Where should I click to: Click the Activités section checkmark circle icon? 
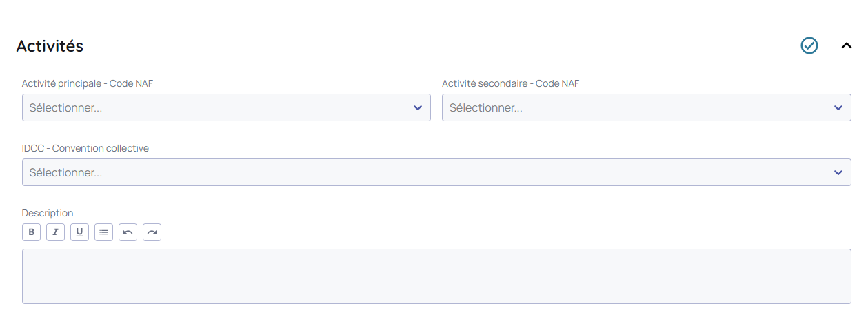[x=809, y=45]
